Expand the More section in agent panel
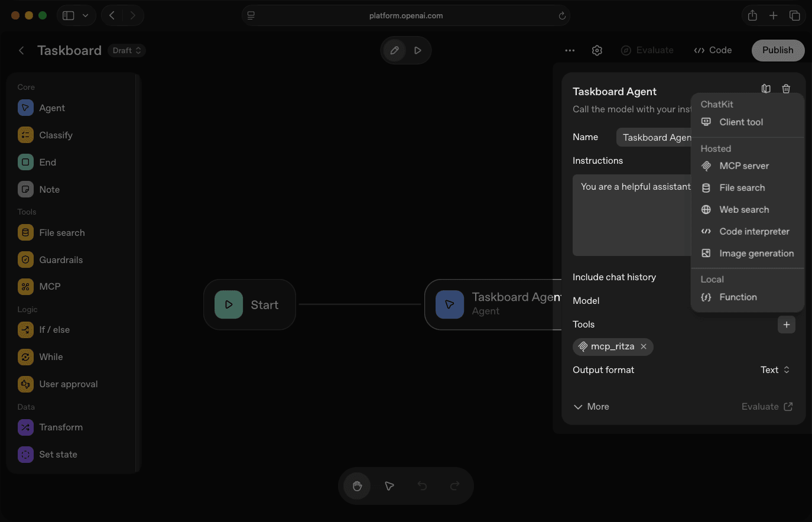Screen dimensions: 812x522 [591, 407]
